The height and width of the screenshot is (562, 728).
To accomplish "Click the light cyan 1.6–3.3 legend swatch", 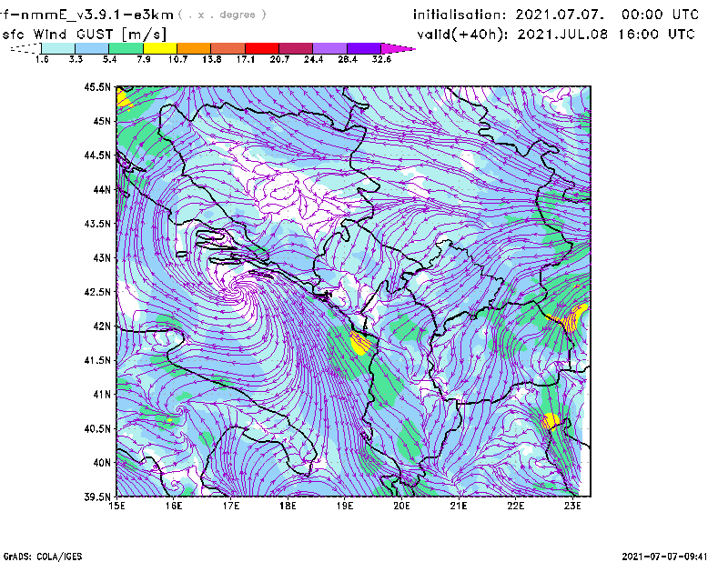I will pos(58,48).
